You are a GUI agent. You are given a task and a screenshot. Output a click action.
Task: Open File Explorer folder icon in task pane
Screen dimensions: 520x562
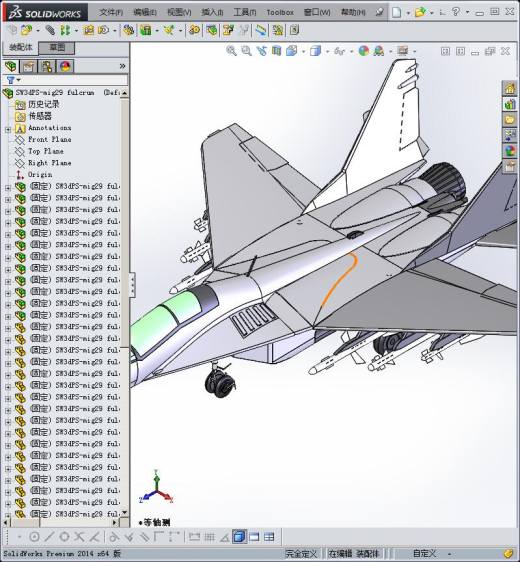510,120
